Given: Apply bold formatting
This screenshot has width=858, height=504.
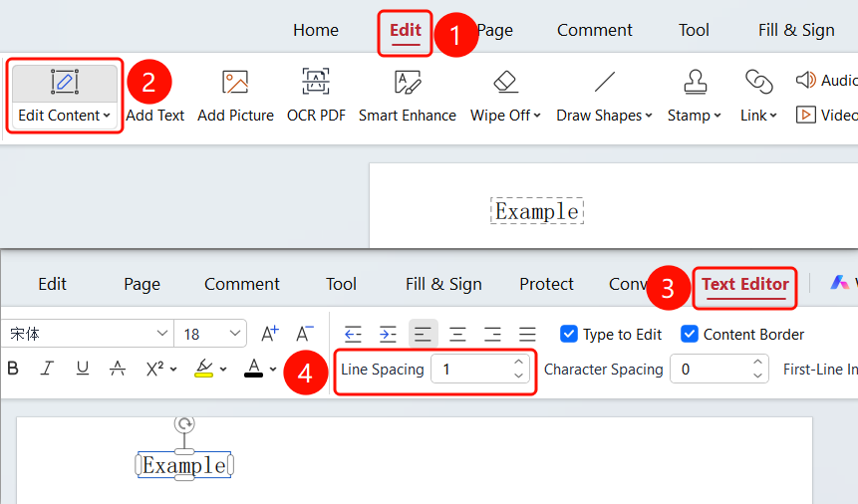Looking at the screenshot, I should point(13,369).
